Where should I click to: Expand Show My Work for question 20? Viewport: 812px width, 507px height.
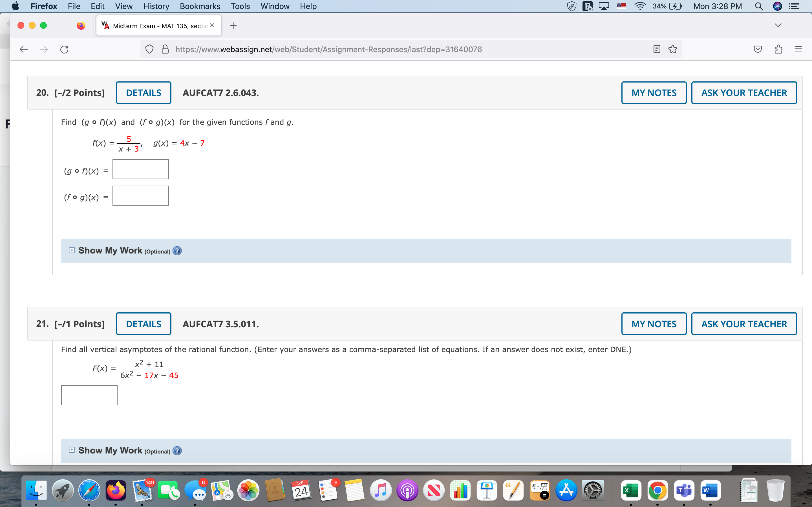coord(72,250)
